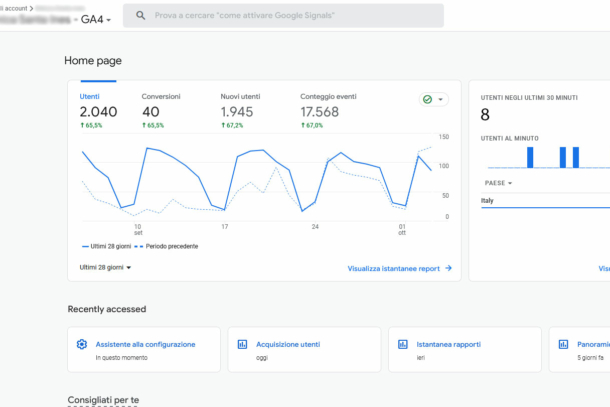Click the Recently accessed heading

click(x=107, y=309)
